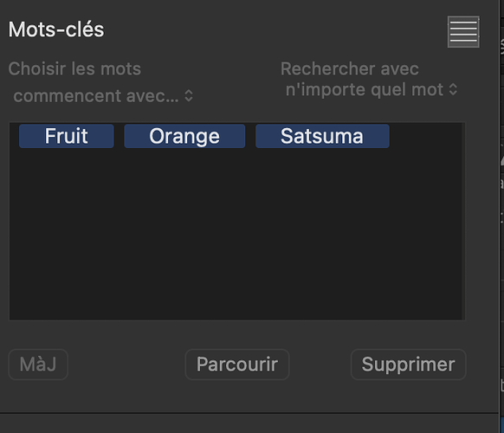Click the up-down chevrons beside "n'importe quel mot"
The height and width of the screenshot is (433, 504).
pyautogui.click(x=453, y=89)
